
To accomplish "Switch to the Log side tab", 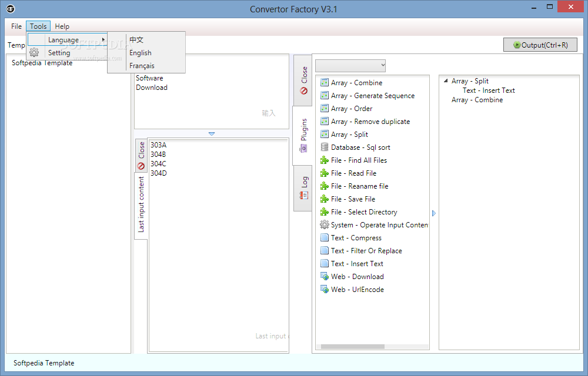I will (x=303, y=188).
